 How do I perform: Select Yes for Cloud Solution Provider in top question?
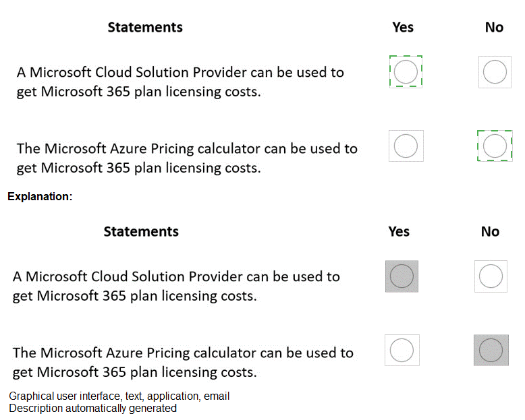pyautogui.click(x=406, y=72)
